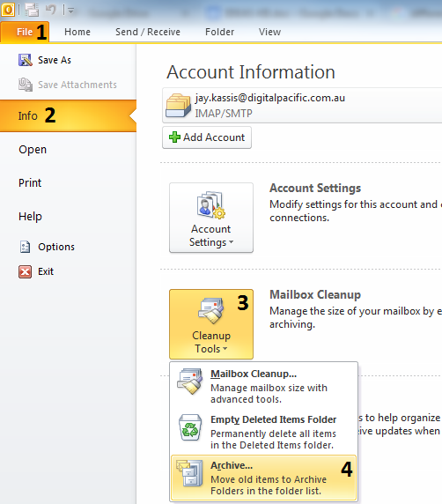
Task: Open the View ribbon tab
Action: pyautogui.click(x=269, y=32)
